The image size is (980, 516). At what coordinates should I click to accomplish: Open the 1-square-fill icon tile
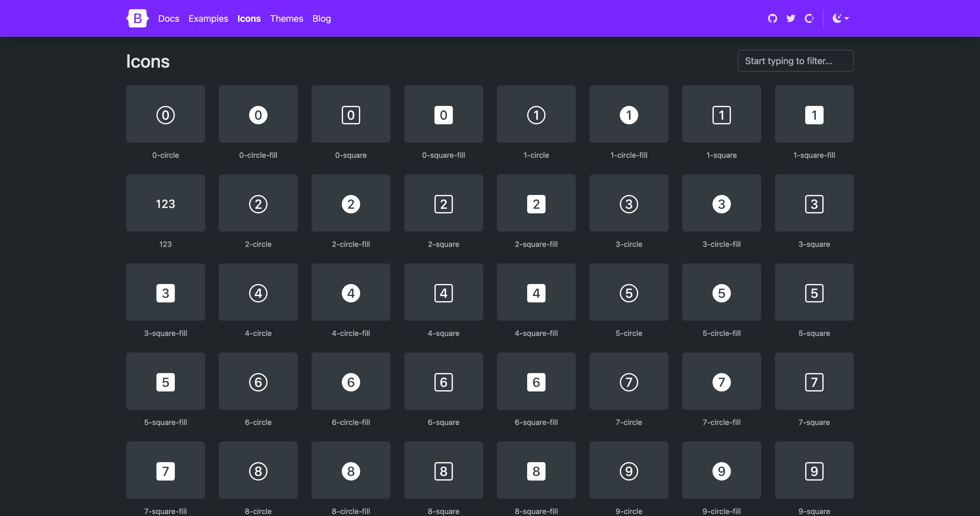click(x=814, y=114)
